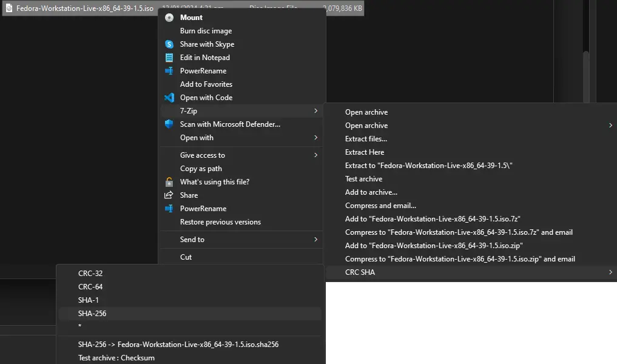This screenshot has width=617, height=364.
Task: Choose CRC-32 checksum entry
Action: tap(90, 274)
